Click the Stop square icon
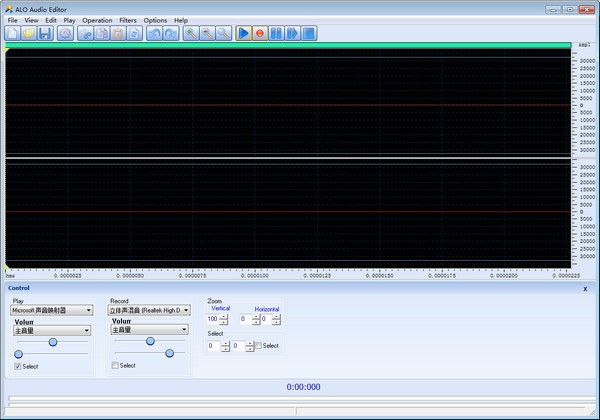The height and width of the screenshot is (420, 600). point(310,33)
